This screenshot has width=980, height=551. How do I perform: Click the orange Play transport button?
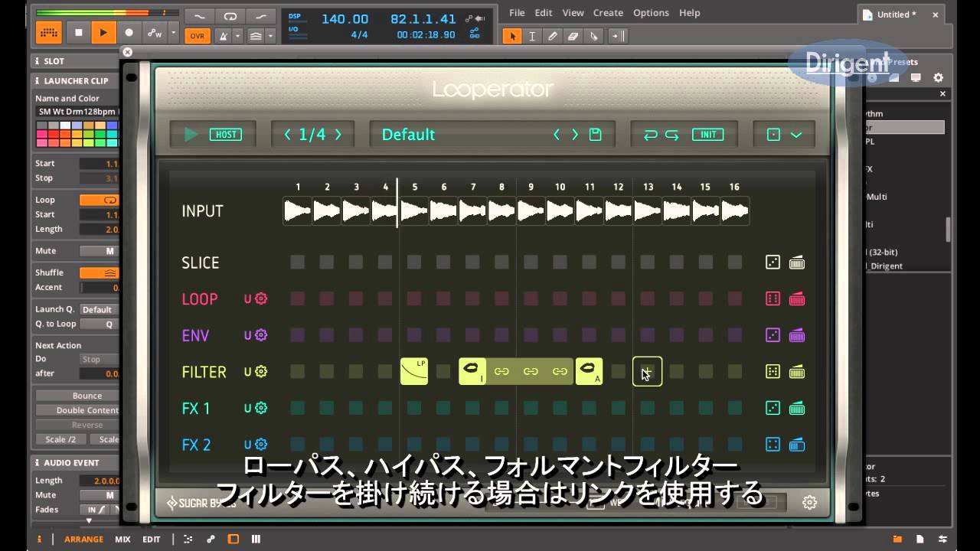tap(103, 32)
